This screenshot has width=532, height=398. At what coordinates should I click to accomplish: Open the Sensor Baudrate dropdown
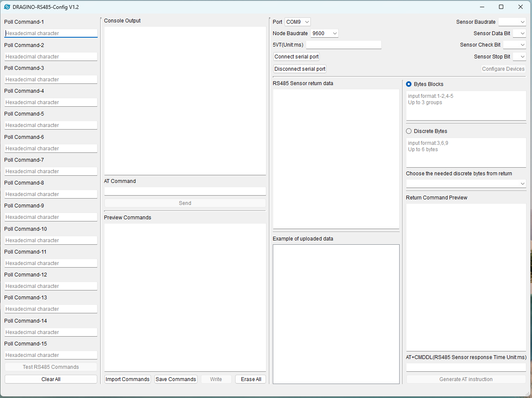click(x=512, y=22)
